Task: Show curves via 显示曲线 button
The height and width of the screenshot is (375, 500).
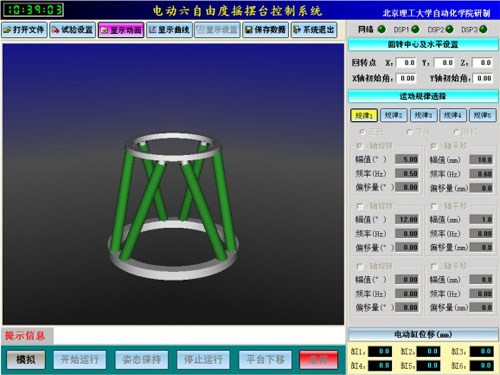Action: (x=169, y=30)
